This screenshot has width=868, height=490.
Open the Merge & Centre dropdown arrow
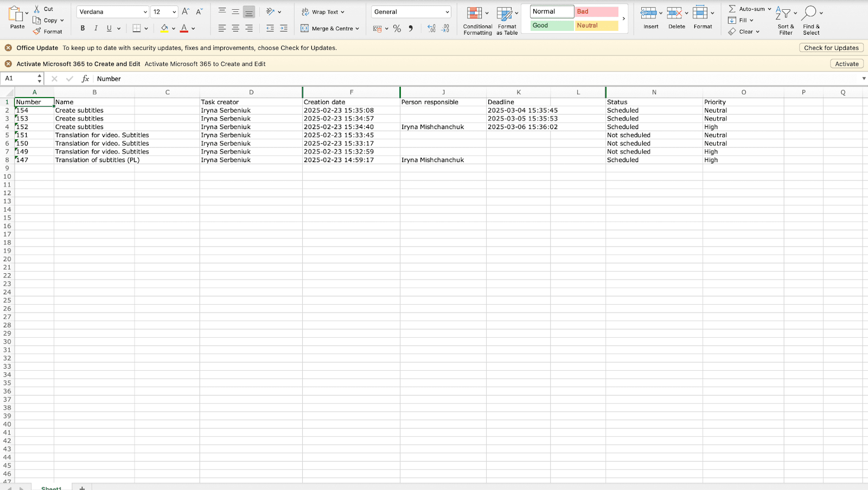coord(358,29)
